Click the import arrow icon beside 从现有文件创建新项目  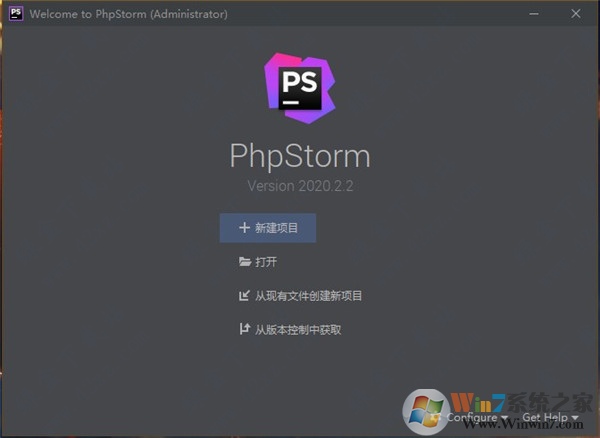coord(244,295)
